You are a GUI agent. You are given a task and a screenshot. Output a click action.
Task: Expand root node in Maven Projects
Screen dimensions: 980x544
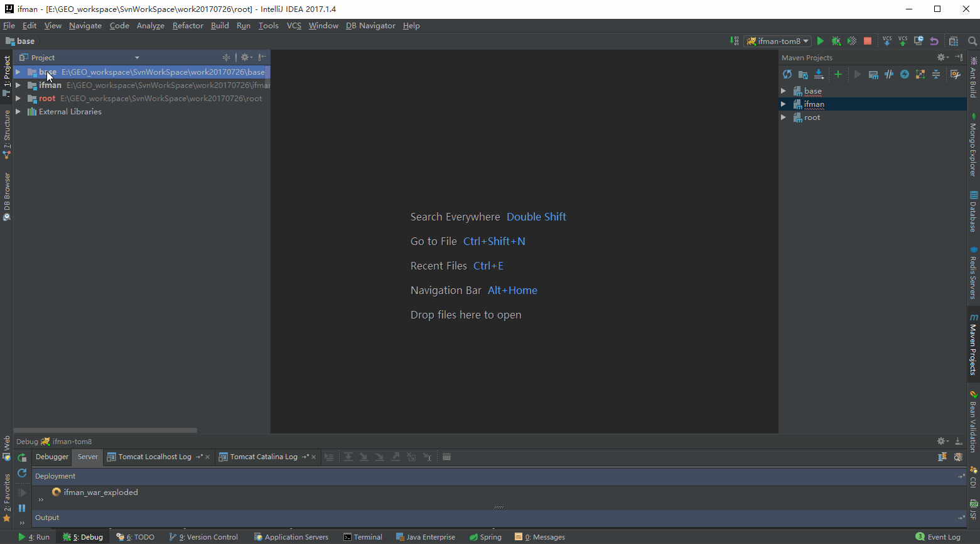(x=783, y=117)
